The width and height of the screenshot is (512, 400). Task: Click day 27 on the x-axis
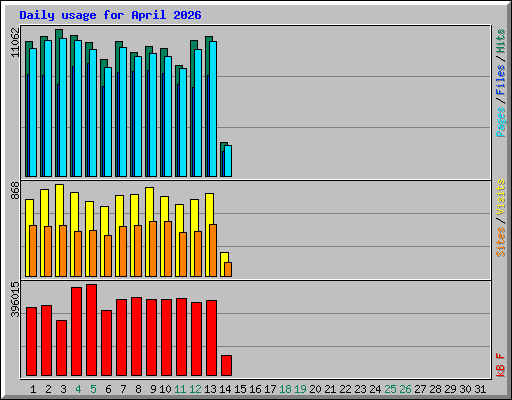click(x=420, y=389)
